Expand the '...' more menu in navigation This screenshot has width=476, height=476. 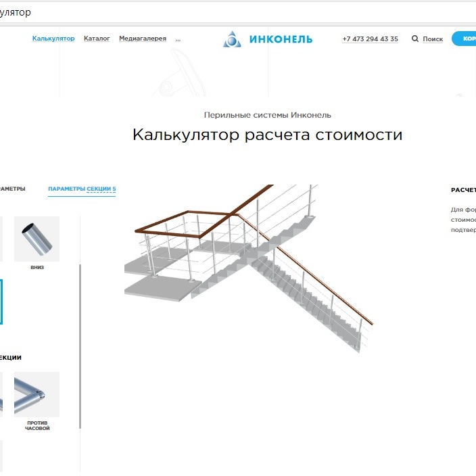[178, 39]
